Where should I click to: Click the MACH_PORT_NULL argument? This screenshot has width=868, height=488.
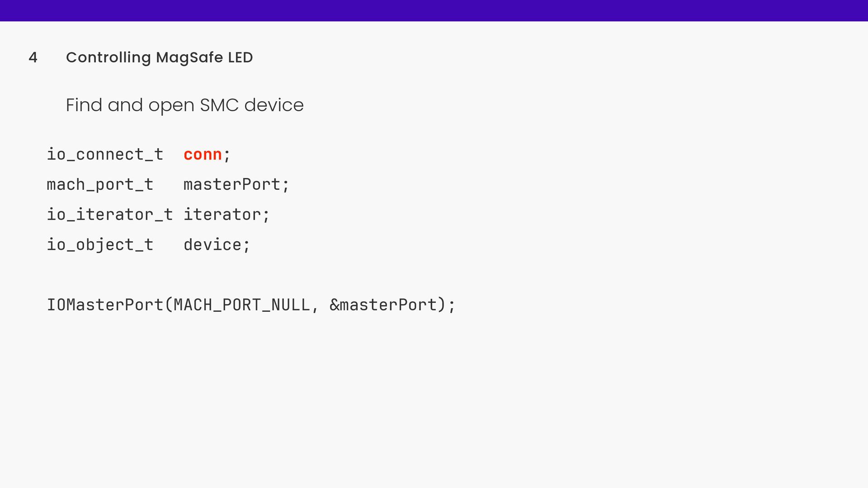coord(242,305)
